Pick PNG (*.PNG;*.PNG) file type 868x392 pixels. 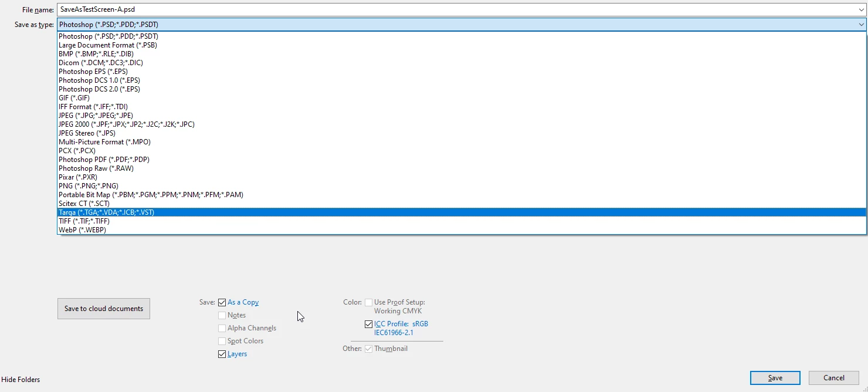462,186
